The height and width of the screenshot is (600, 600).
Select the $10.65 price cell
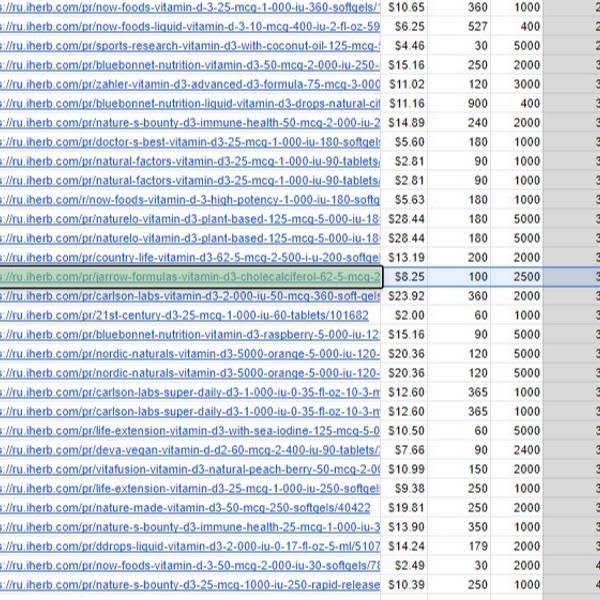404,7
